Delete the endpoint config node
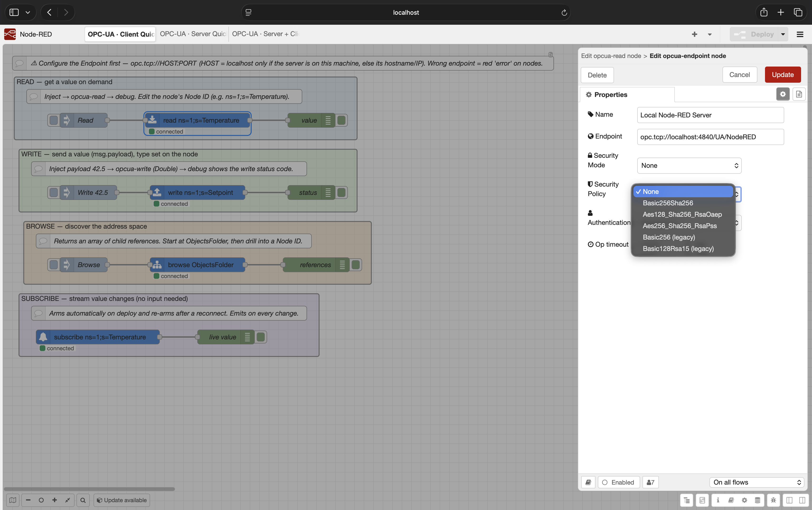 coord(597,75)
